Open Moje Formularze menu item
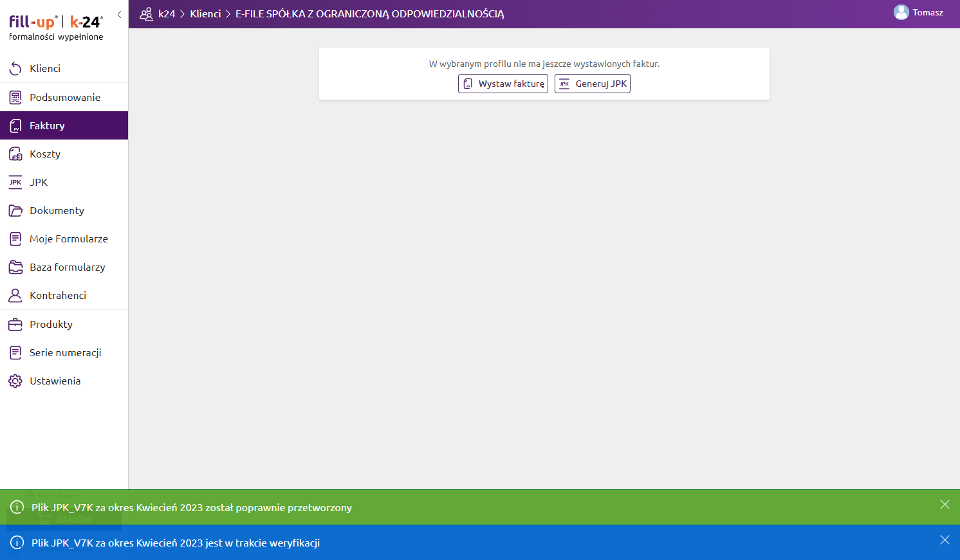The width and height of the screenshot is (960, 560). (68, 239)
